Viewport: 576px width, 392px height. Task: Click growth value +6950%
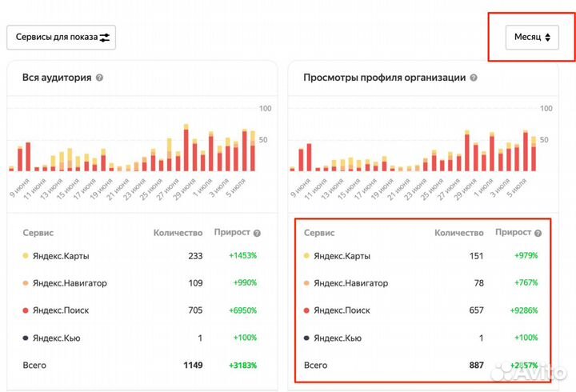[243, 310]
